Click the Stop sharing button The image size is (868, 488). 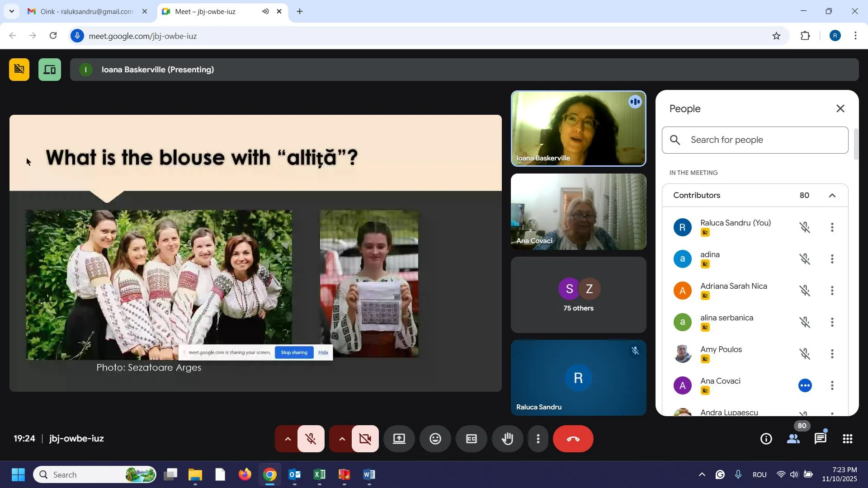[294, 353]
